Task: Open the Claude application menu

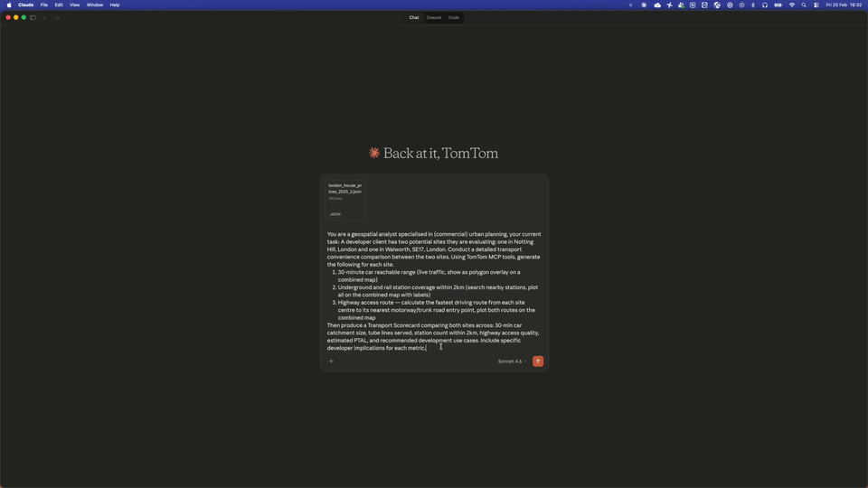Action: [x=26, y=5]
